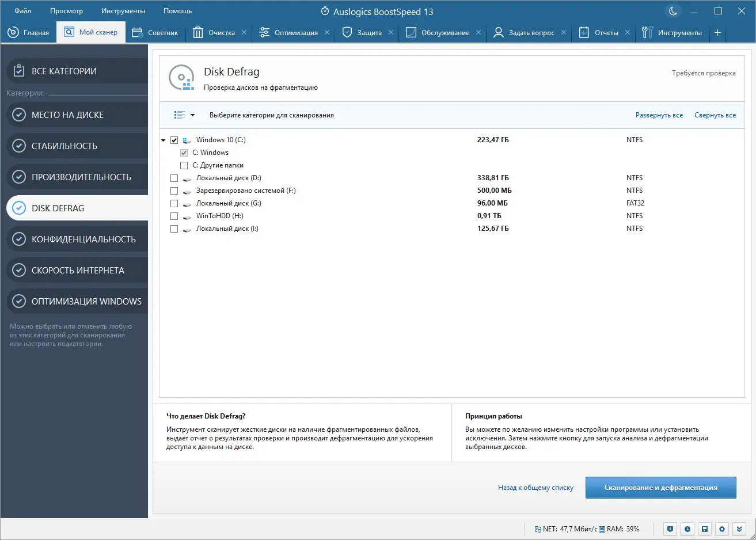Open the scheduler clock icon in status bar
This screenshot has width=756, height=540.
(687, 528)
